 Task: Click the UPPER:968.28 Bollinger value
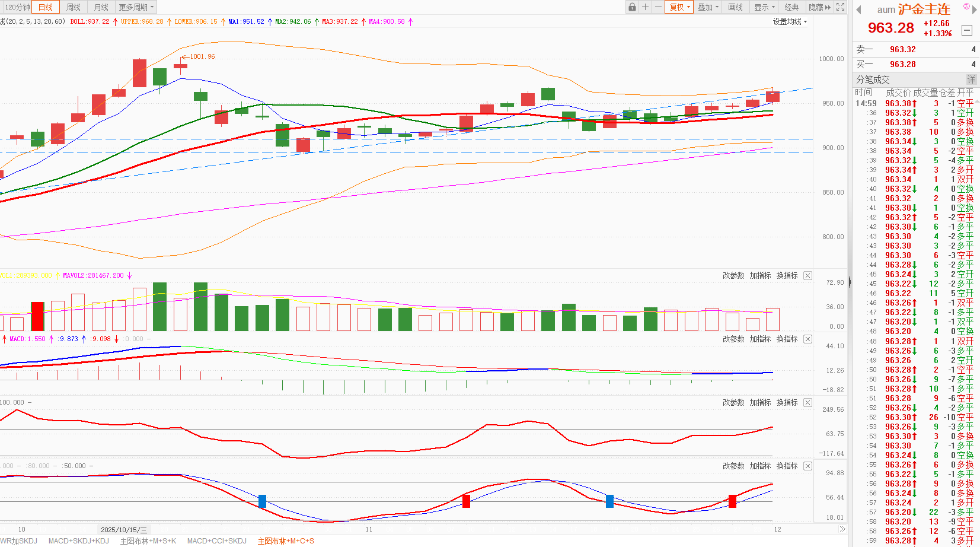[142, 21]
